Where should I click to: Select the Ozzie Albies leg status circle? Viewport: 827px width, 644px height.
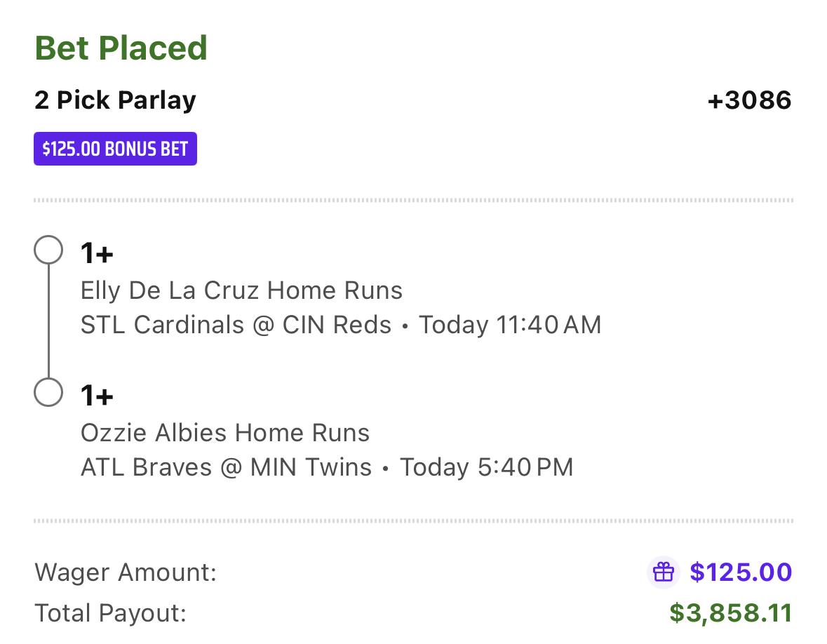pos(48,392)
